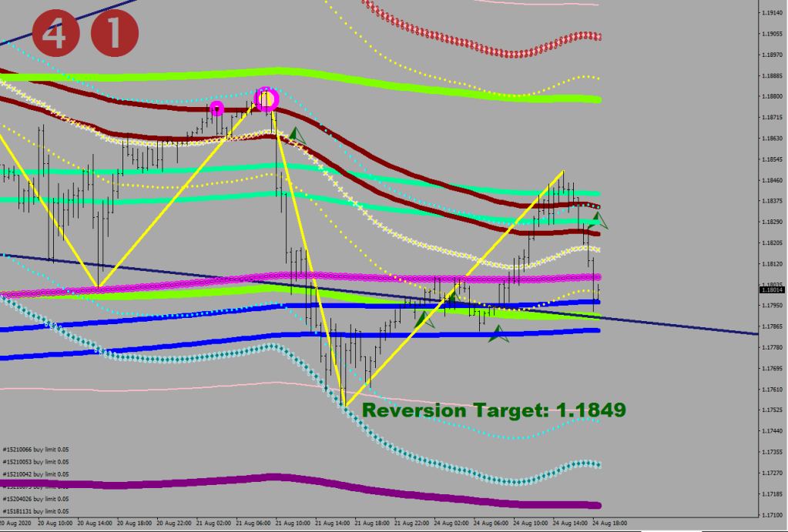This screenshot has height=532, width=788.
Task: Select order #15210066 buy limit label
Action: point(35,450)
